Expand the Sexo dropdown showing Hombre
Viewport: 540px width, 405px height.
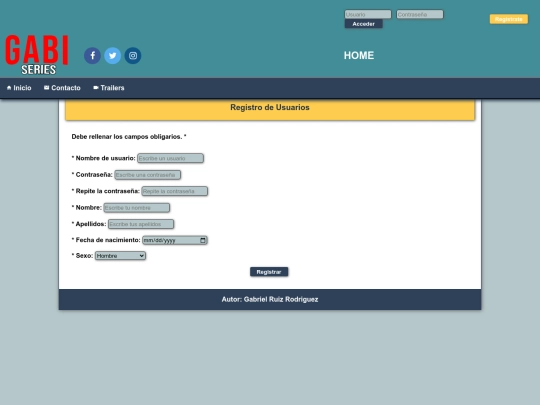point(120,256)
